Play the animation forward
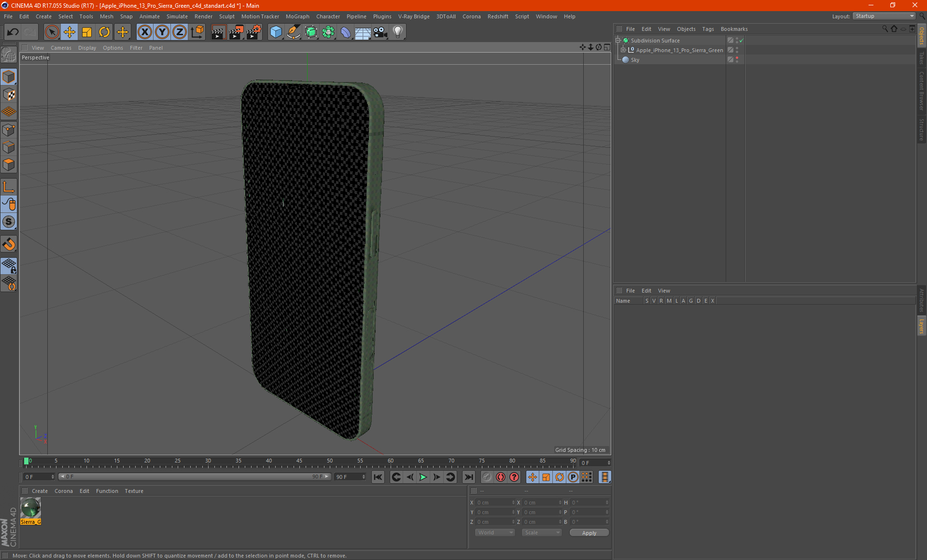This screenshot has height=560, width=927. [x=423, y=477]
